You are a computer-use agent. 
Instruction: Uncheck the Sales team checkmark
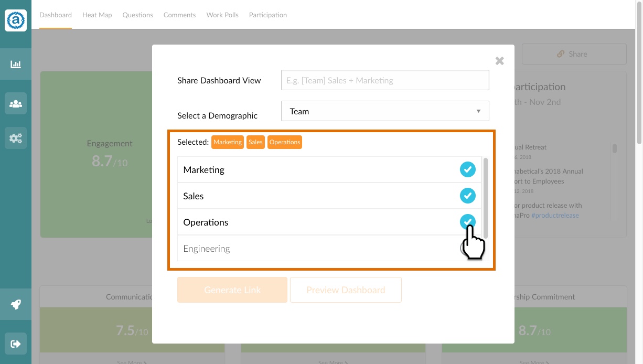pos(468,196)
